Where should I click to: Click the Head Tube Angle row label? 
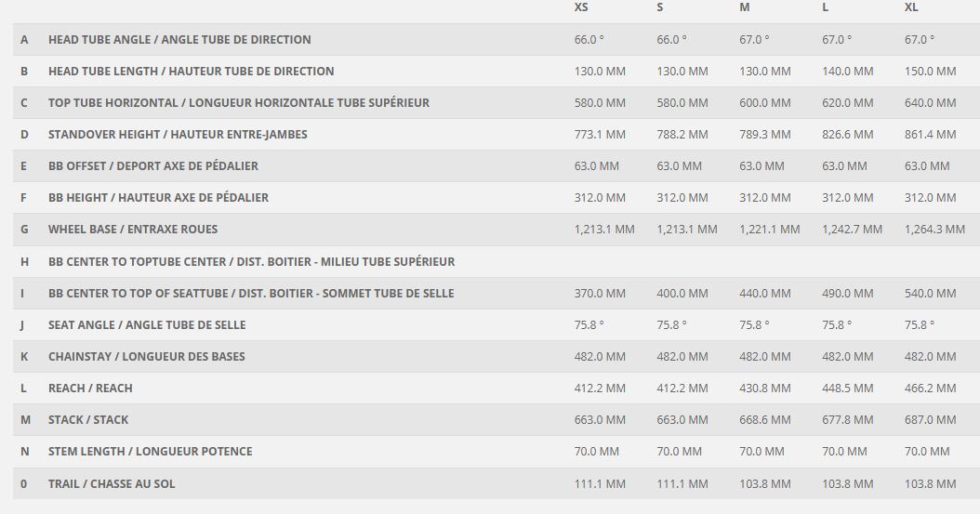(179, 40)
